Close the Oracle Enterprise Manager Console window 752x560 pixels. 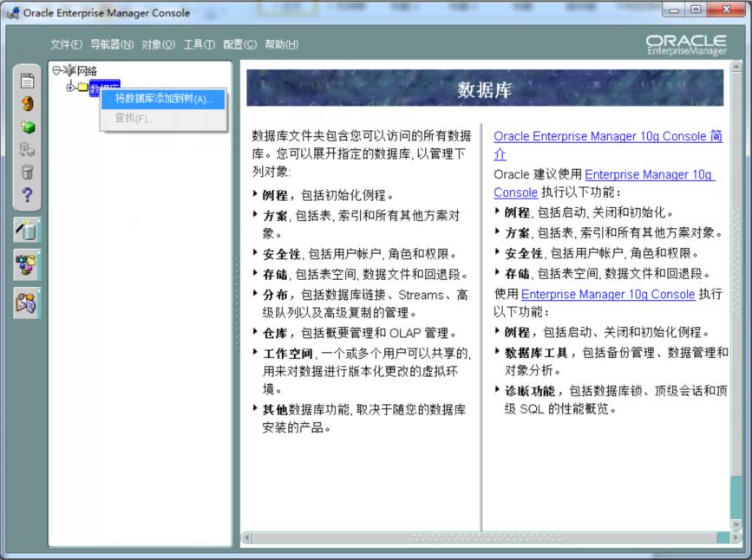pyautogui.click(x=726, y=10)
